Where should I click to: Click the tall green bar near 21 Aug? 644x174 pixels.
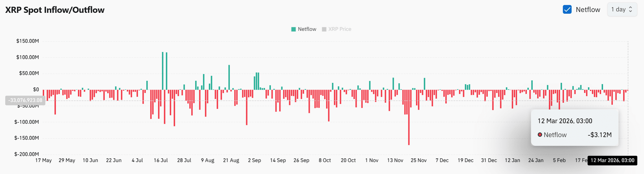(x=229, y=77)
